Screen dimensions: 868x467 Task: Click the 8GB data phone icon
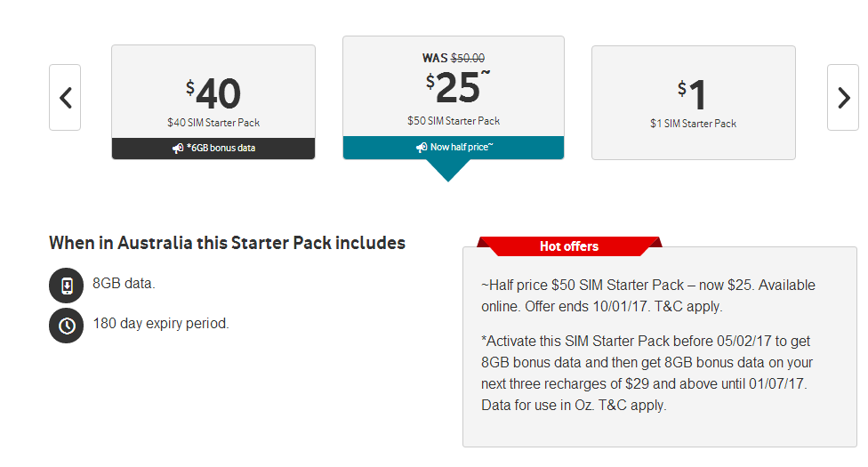coord(67,286)
